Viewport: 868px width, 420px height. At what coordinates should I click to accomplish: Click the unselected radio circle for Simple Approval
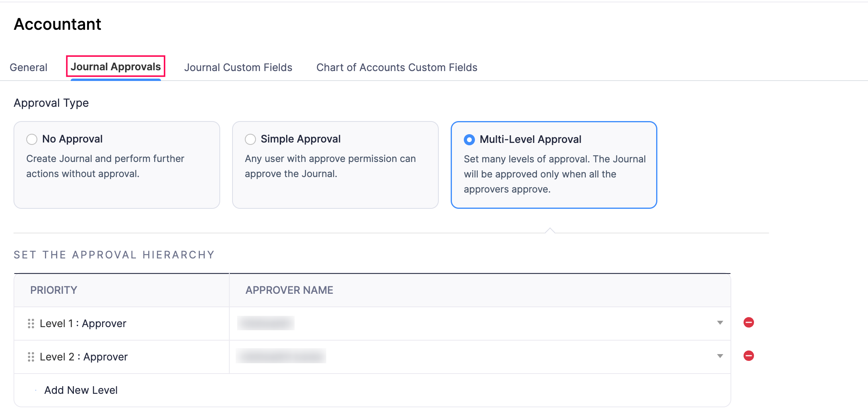pos(250,139)
